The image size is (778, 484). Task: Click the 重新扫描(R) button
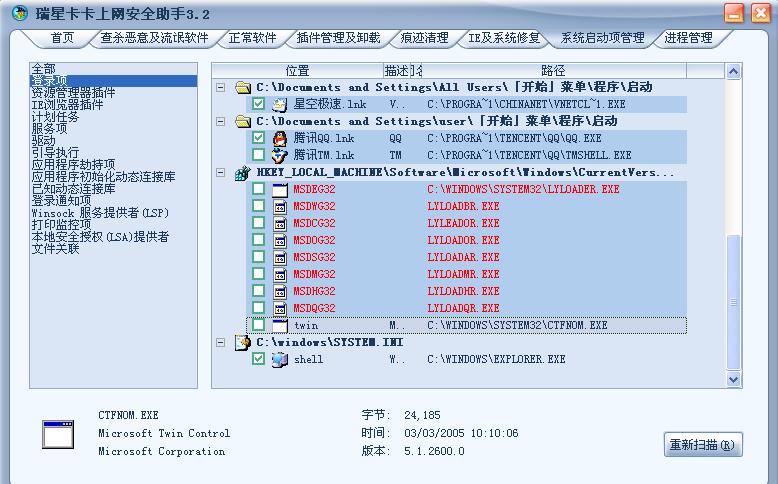pyautogui.click(x=703, y=445)
